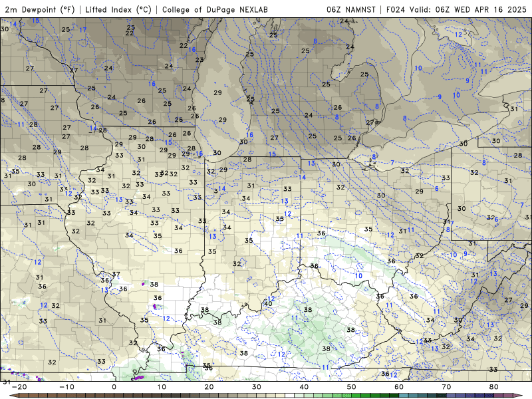Click the '60' color scale label

[399, 387]
